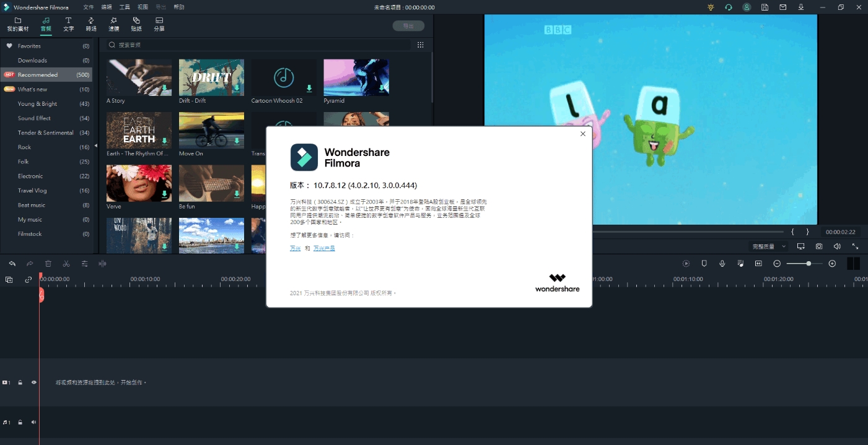This screenshot has height=445, width=868.
Task: Open the 文字 titles tab
Action: click(68, 25)
